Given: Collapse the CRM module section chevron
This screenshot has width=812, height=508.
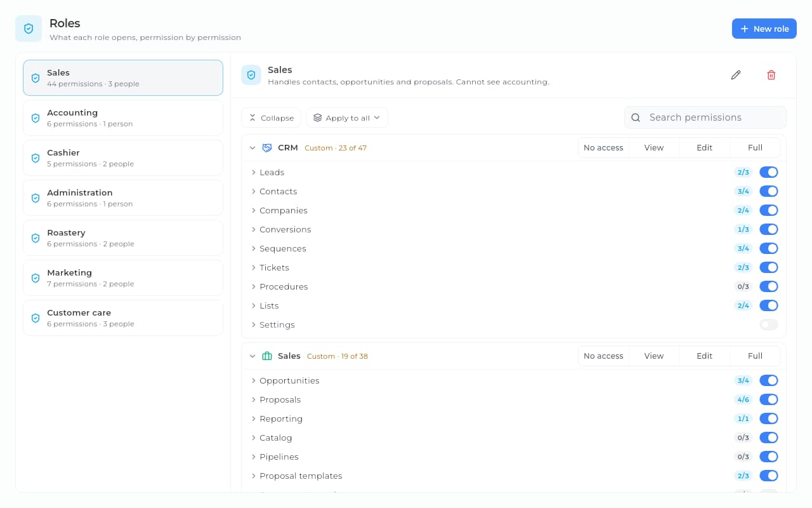Looking at the screenshot, I should click(252, 148).
